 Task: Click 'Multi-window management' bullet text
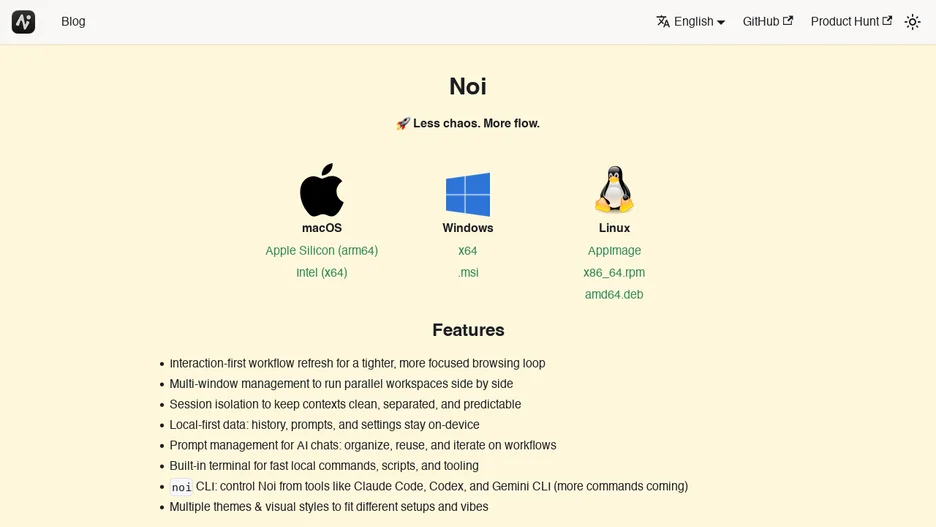(x=341, y=384)
